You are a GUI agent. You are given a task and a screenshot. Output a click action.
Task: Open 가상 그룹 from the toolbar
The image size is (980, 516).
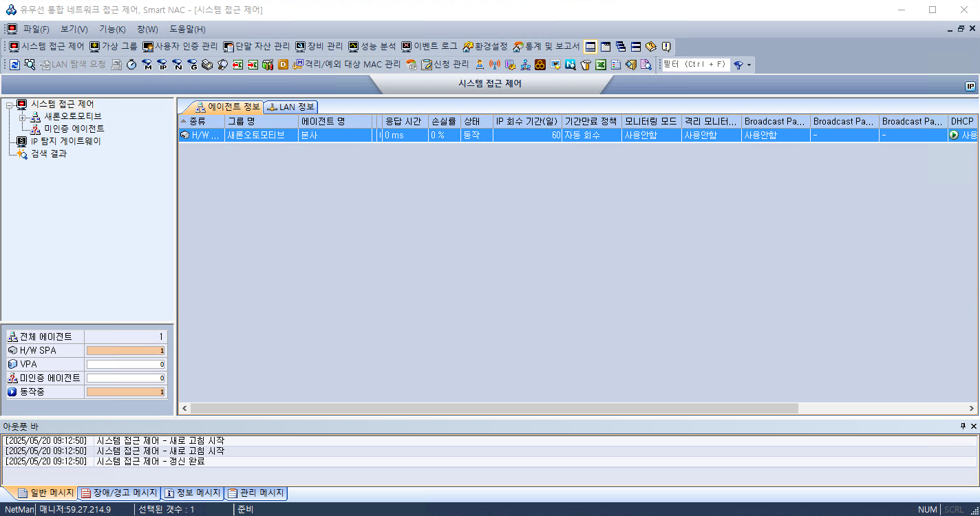tap(114, 47)
